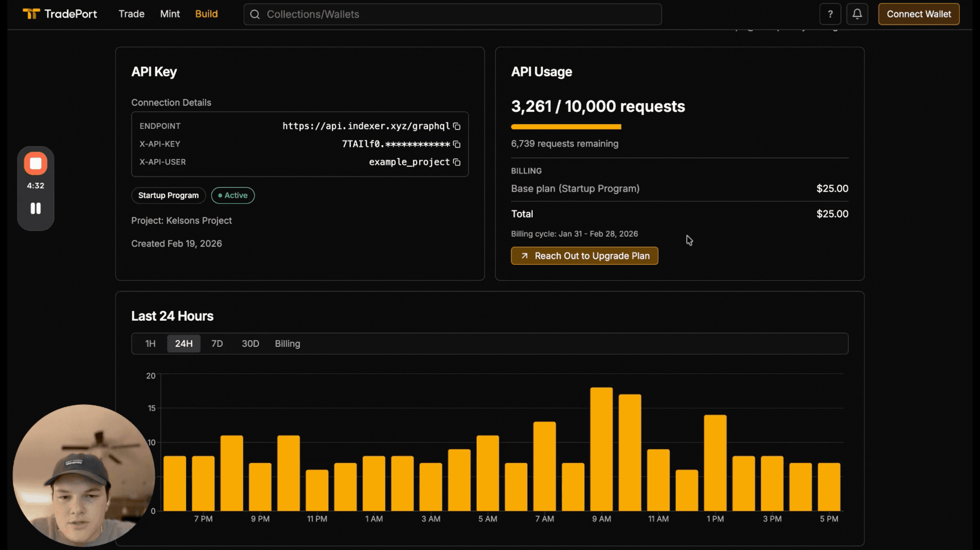Navigate to the Trade menu
The width and height of the screenshot is (980, 550).
[x=131, y=14]
